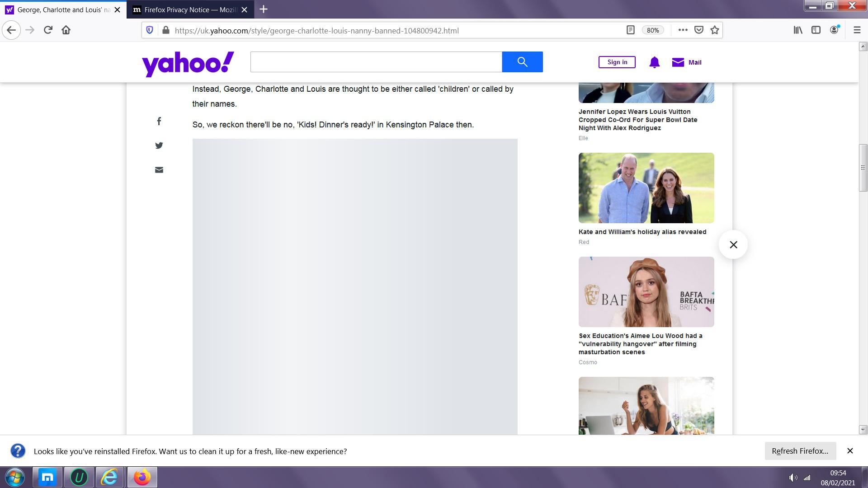Open Yahoo notifications bell
Screen dimensions: 868x488
coord(654,62)
